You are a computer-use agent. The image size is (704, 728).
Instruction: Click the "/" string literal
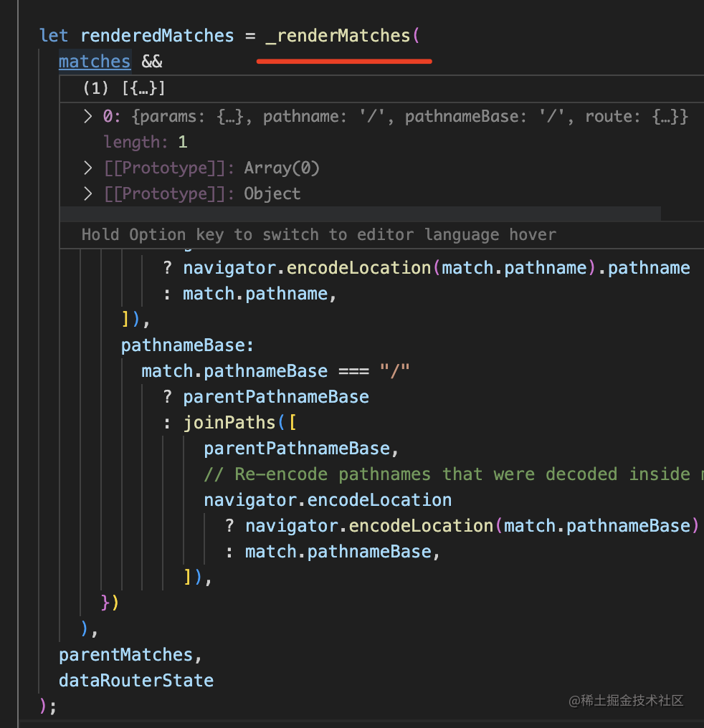coord(395,371)
